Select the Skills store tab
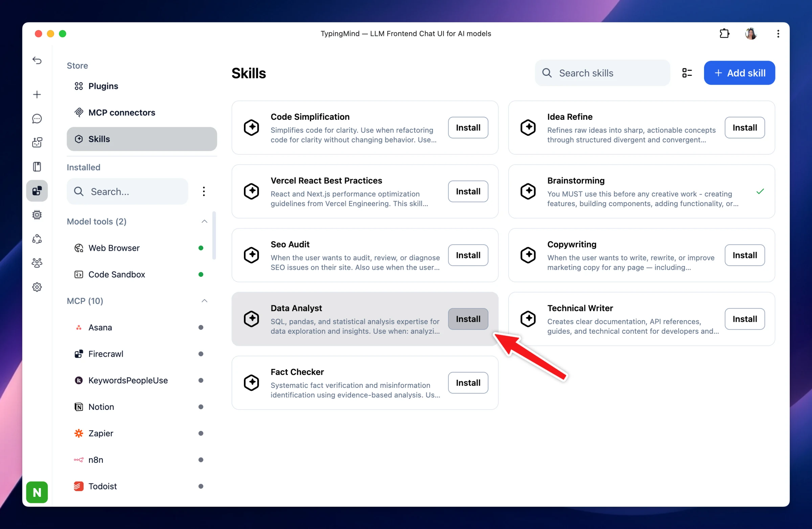Image resolution: width=812 pixels, height=529 pixels. (x=141, y=139)
